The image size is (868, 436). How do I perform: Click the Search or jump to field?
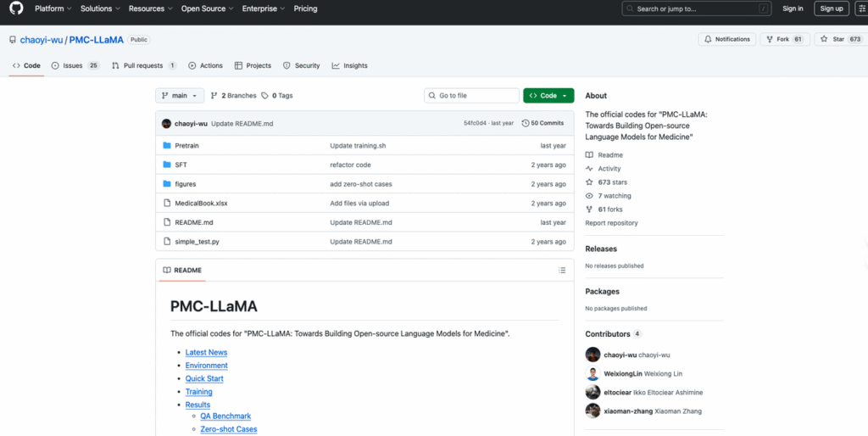[x=697, y=8]
